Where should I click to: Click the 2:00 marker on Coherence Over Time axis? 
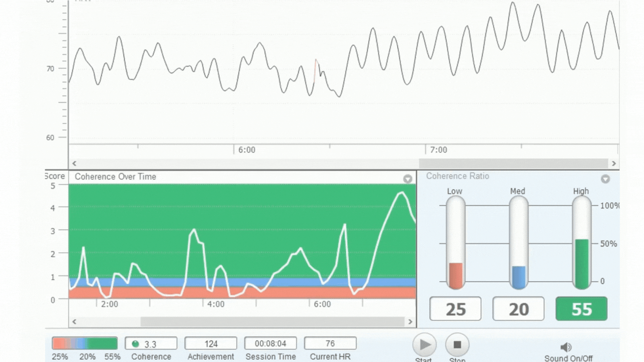pos(110,304)
